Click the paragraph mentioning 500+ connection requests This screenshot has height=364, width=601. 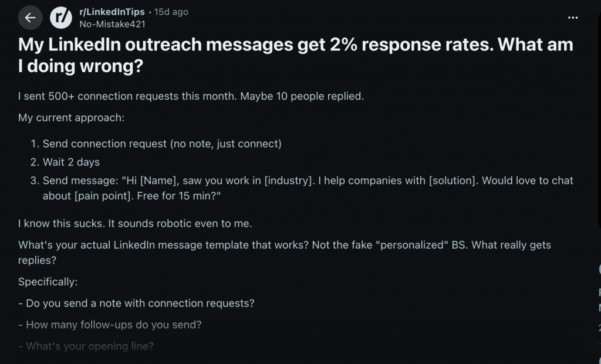(191, 96)
